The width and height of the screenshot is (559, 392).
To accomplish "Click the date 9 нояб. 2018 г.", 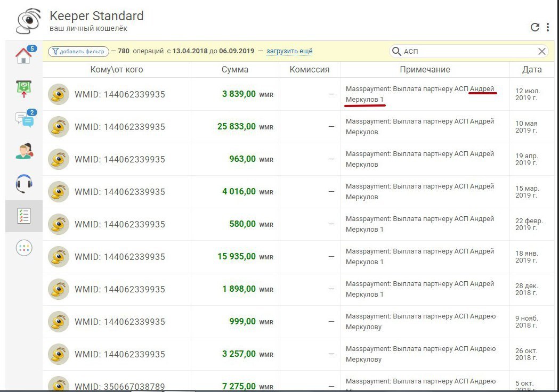I will (x=526, y=322).
